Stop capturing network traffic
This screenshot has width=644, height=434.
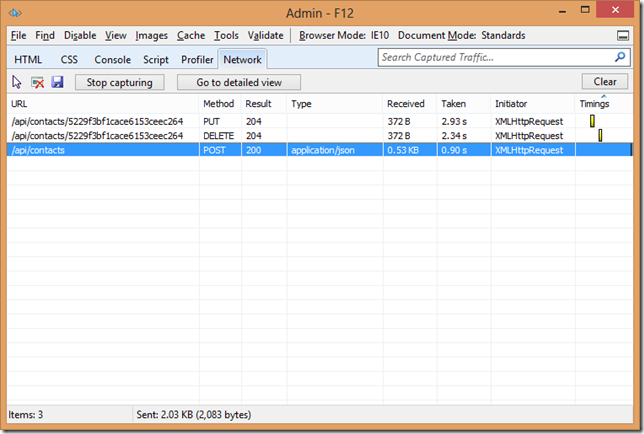point(119,82)
